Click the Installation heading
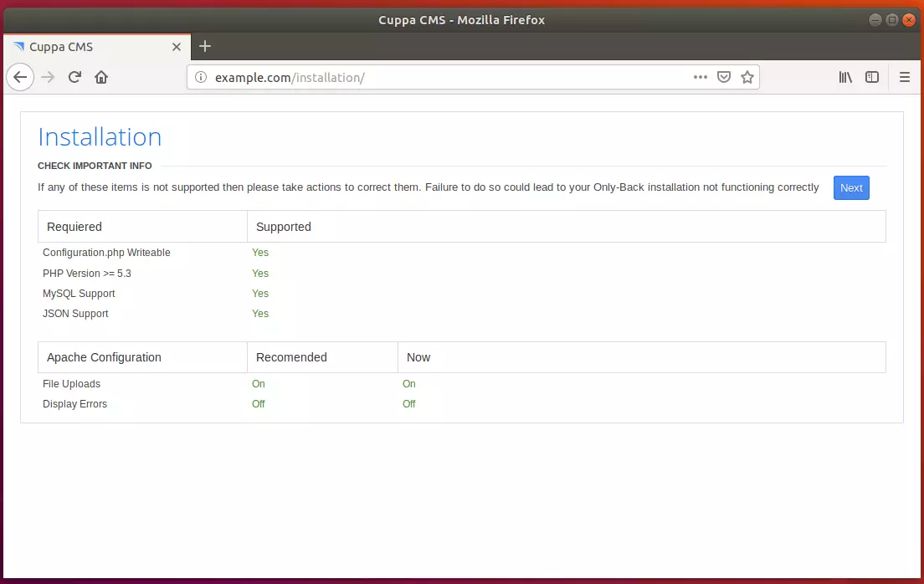This screenshot has height=584, width=924. click(x=100, y=136)
